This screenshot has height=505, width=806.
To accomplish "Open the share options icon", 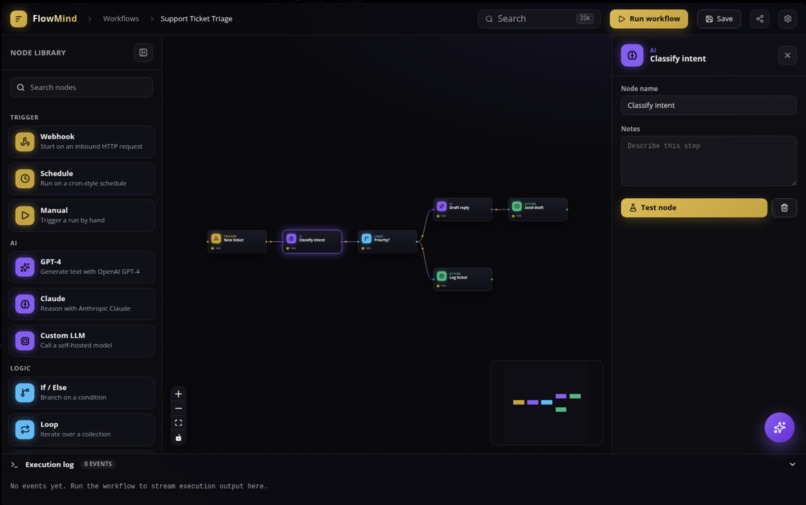I will [759, 19].
